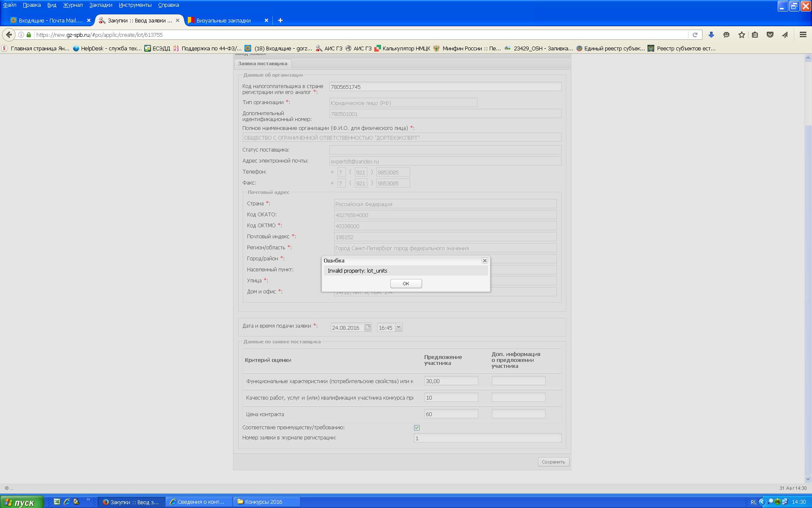Toggle Соответствие преимуществу/требованию checkbox
Image resolution: width=812 pixels, height=508 pixels.
pos(417,428)
